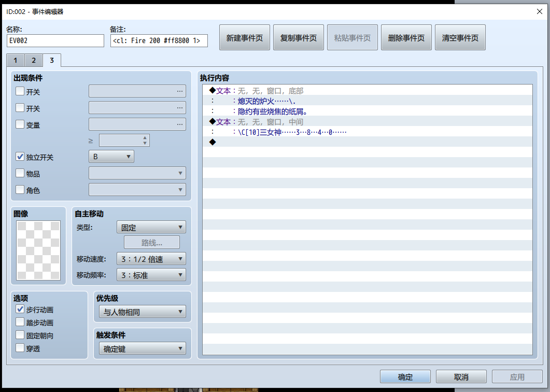Open the second 开关 switch picker ellipsis field

(x=137, y=108)
